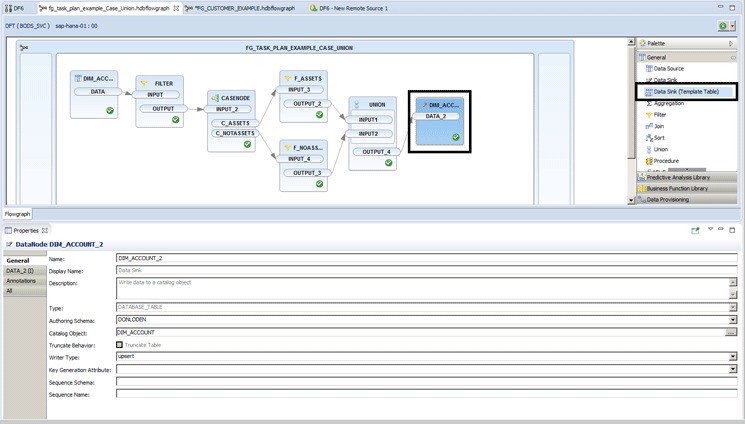Screen dimensions: 745x424
Task: Click the Sort palette tool
Action: coord(659,138)
